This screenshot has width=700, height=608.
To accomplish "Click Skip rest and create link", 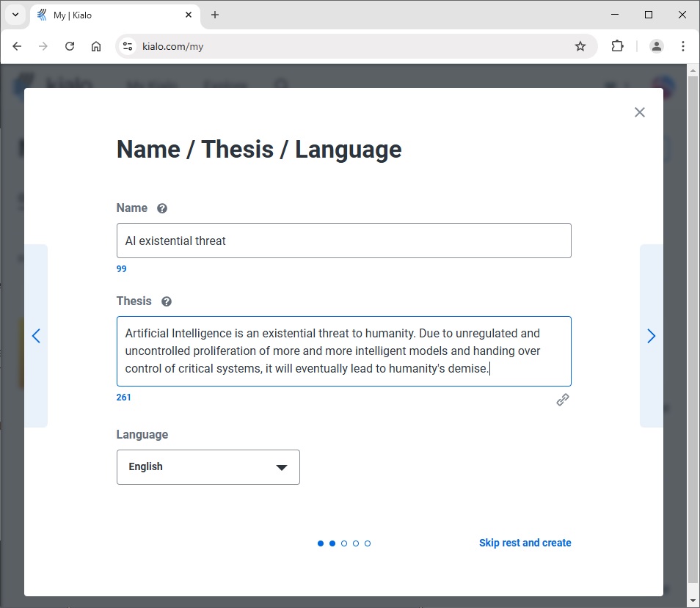I will coord(525,543).
